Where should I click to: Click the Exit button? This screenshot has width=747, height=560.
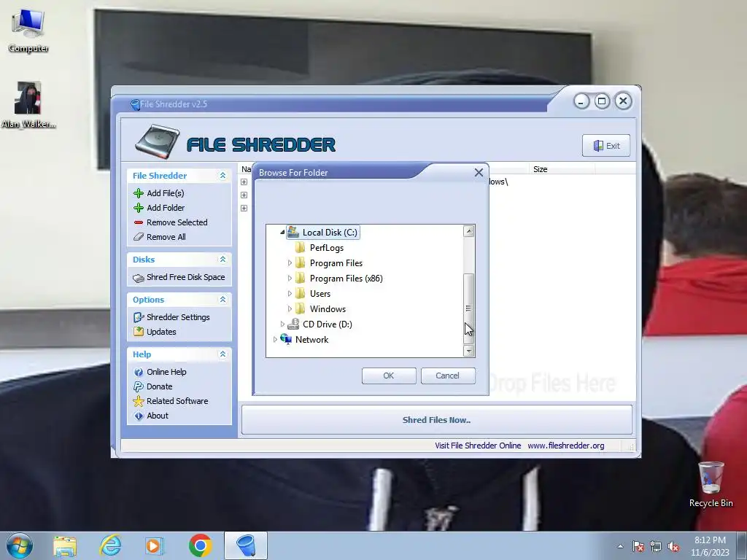coord(606,146)
